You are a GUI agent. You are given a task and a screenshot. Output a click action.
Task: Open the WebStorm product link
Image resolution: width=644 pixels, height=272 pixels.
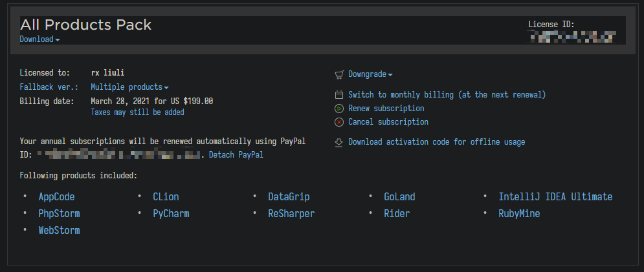click(x=59, y=231)
